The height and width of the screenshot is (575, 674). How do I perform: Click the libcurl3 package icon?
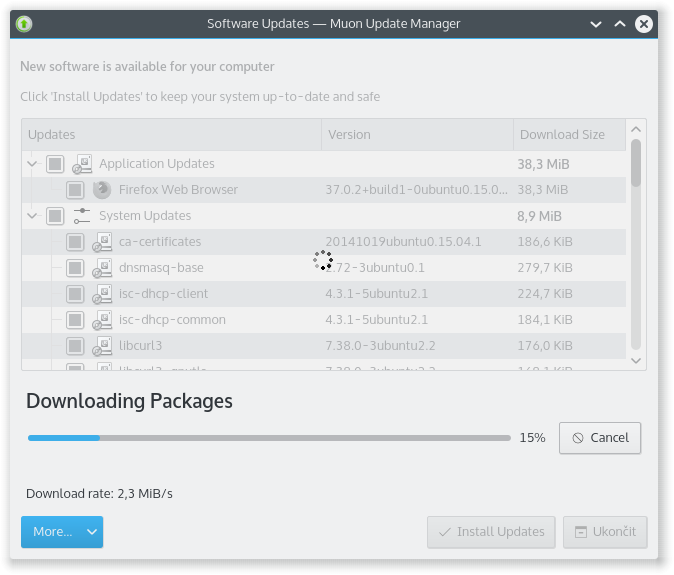[x=102, y=346]
